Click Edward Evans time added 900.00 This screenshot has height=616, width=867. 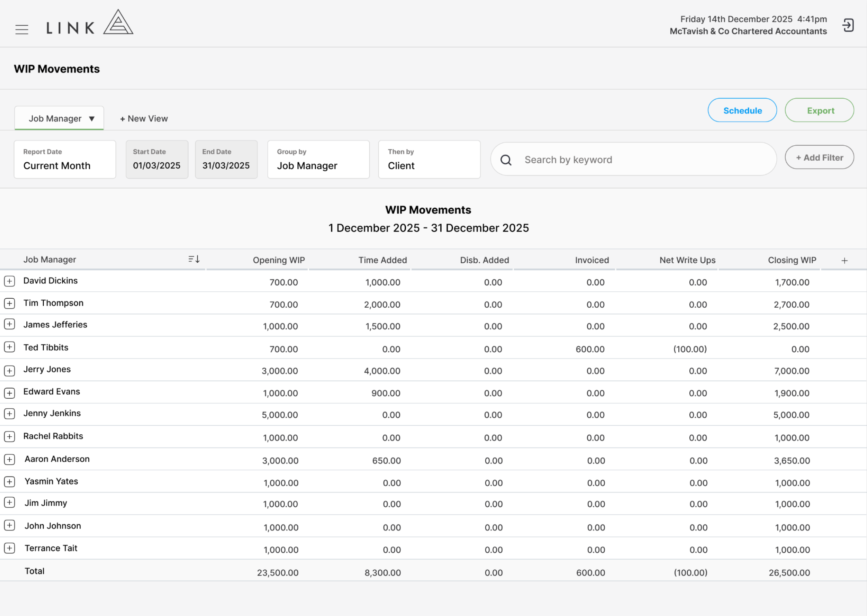click(x=386, y=393)
